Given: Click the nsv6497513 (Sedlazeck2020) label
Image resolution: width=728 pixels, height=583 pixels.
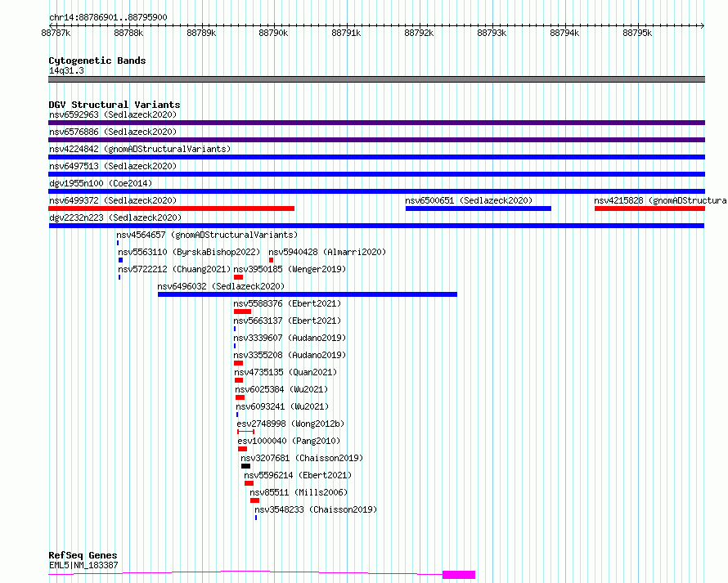Looking at the screenshot, I should 113,166.
